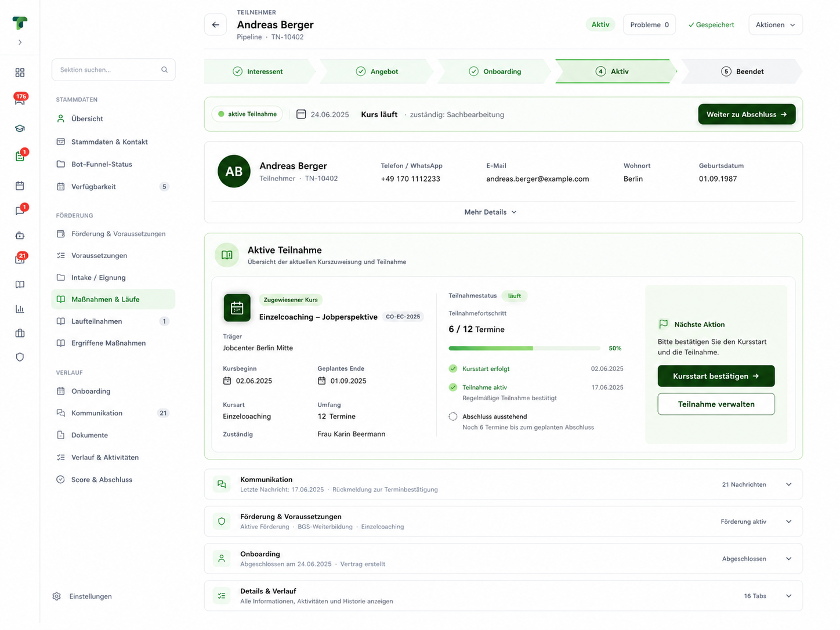Open Übersicht in the sidebar
The image size is (840, 630).
coord(114,118)
